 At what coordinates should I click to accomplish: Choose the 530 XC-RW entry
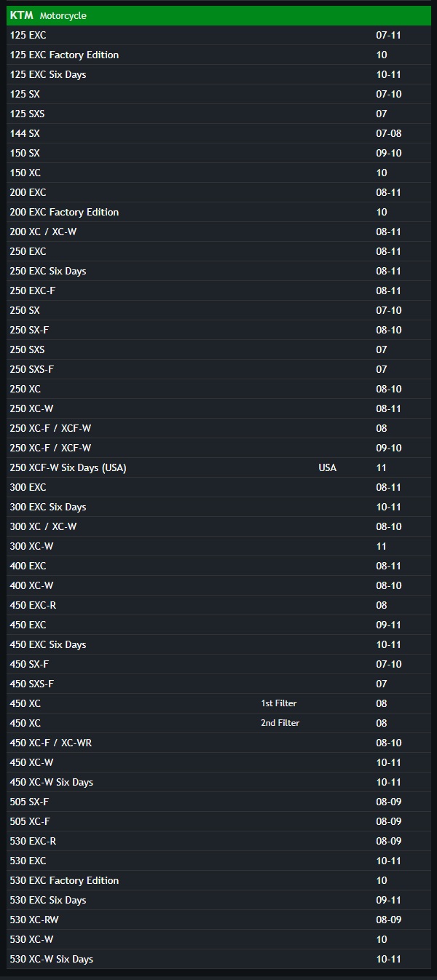pos(34,920)
